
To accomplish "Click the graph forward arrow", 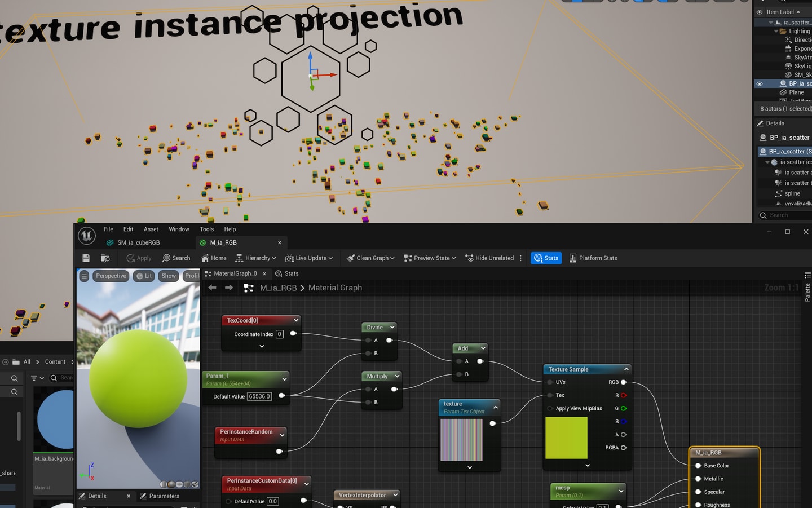I will tap(229, 288).
